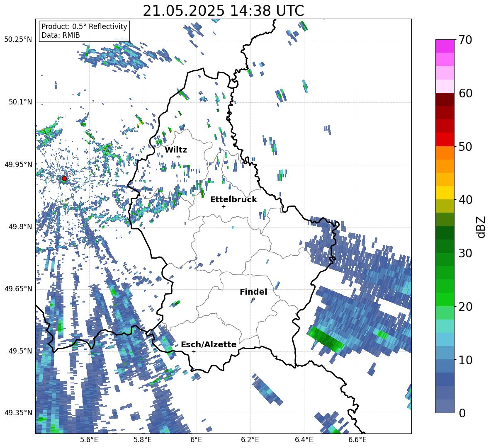
Task: Click the 6.2°E longitude label
Action: (x=250, y=440)
